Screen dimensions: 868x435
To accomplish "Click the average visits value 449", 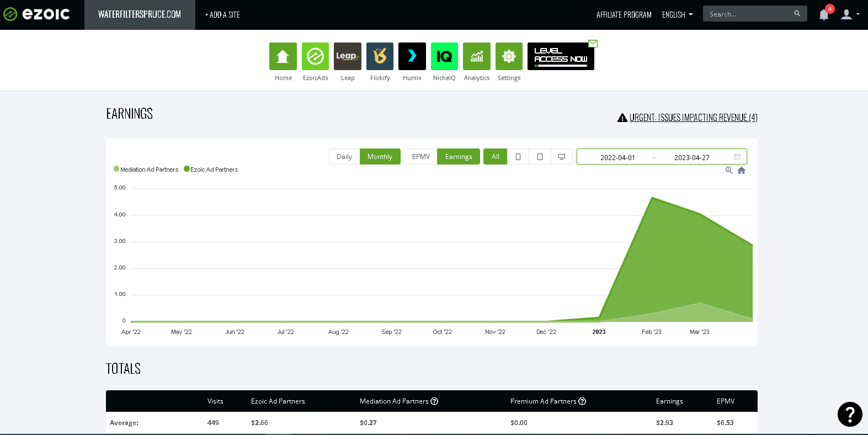I will click(213, 423).
